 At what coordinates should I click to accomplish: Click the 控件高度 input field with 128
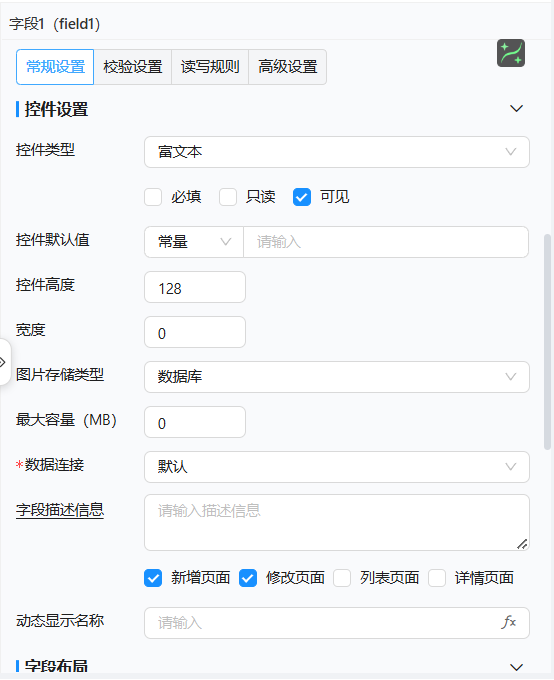pyautogui.click(x=195, y=287)
